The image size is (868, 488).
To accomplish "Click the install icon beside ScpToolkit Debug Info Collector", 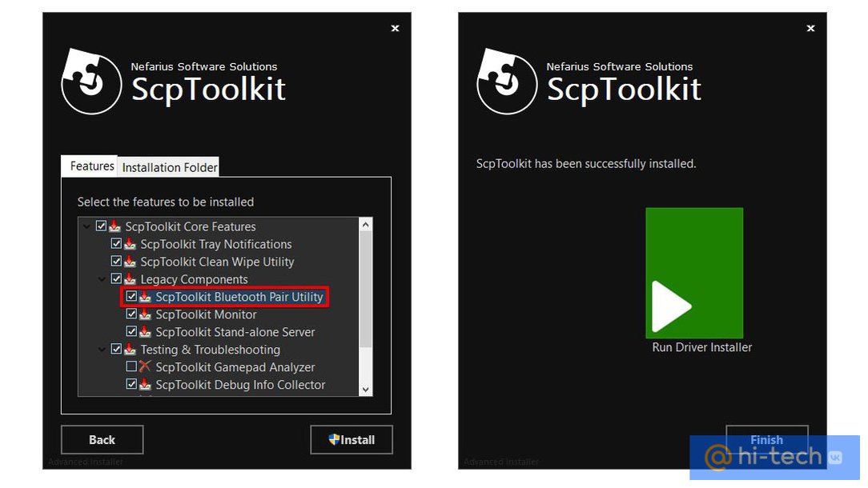I will point(145,385).
